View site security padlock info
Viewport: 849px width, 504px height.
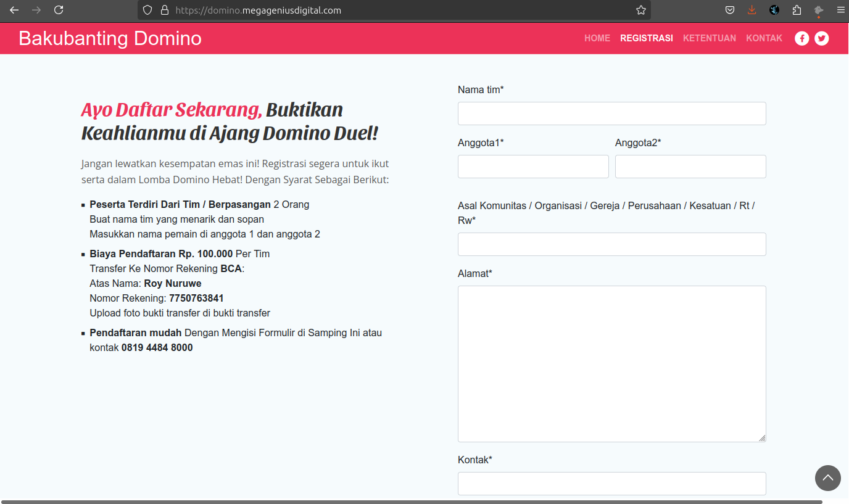(164, 10)
